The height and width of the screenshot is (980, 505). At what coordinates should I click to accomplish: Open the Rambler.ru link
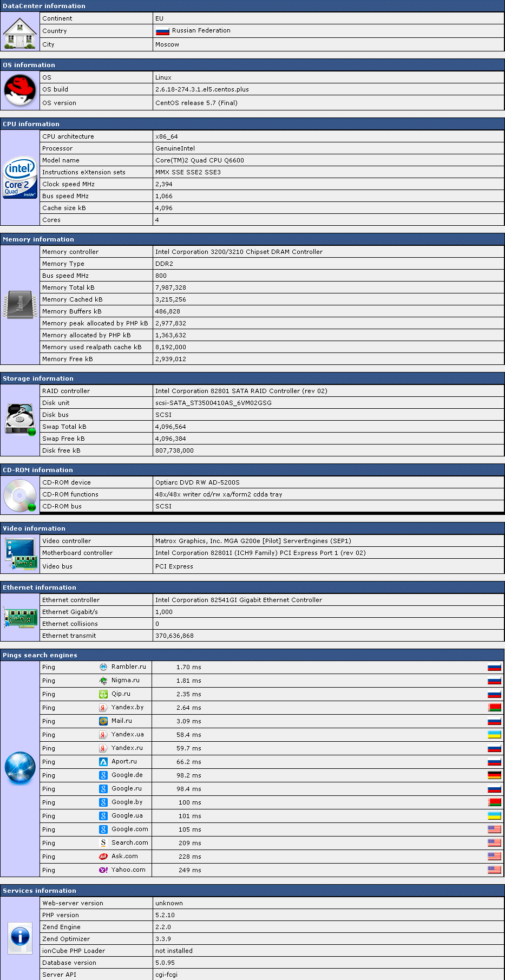coord(129,667)
